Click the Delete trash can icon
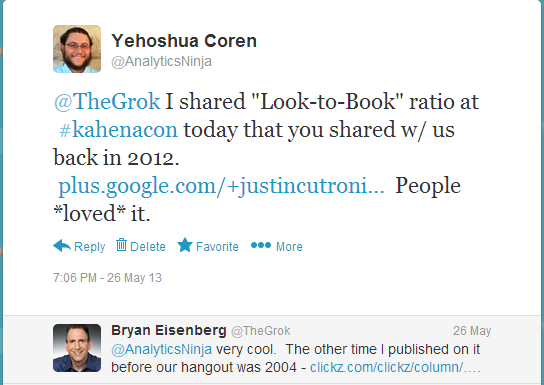This screenshot has width=544, height=385. [121, 245]
